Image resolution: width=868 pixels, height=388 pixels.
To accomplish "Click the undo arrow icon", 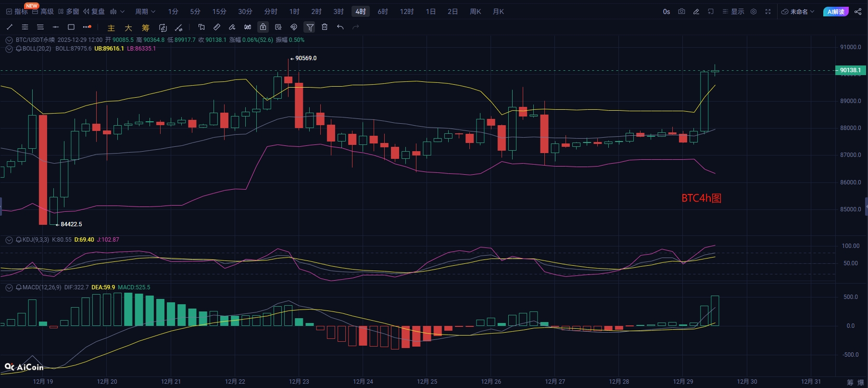I will 340,27.
